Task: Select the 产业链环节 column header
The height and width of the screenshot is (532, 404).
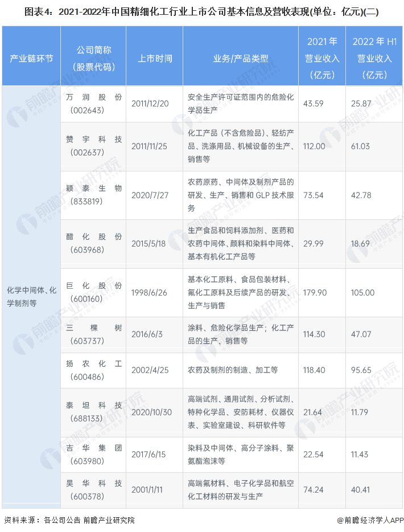Action: coord(31,59)
